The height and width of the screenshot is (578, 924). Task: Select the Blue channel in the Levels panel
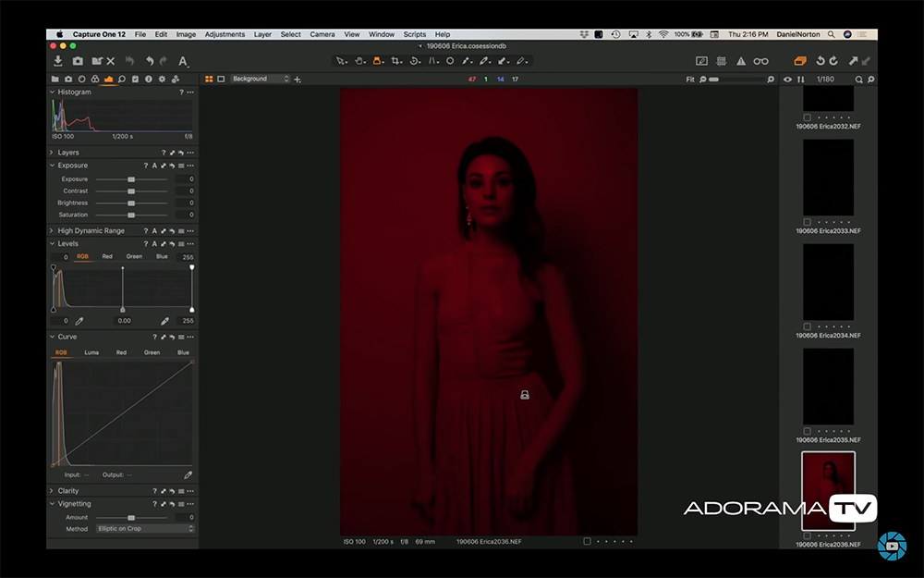[162, 256]
